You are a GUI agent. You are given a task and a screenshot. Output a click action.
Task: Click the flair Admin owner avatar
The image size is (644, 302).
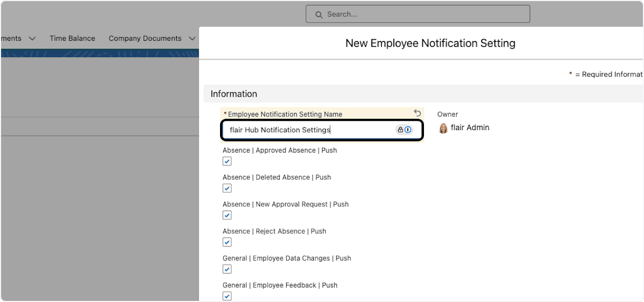click(x=443, y=128)
